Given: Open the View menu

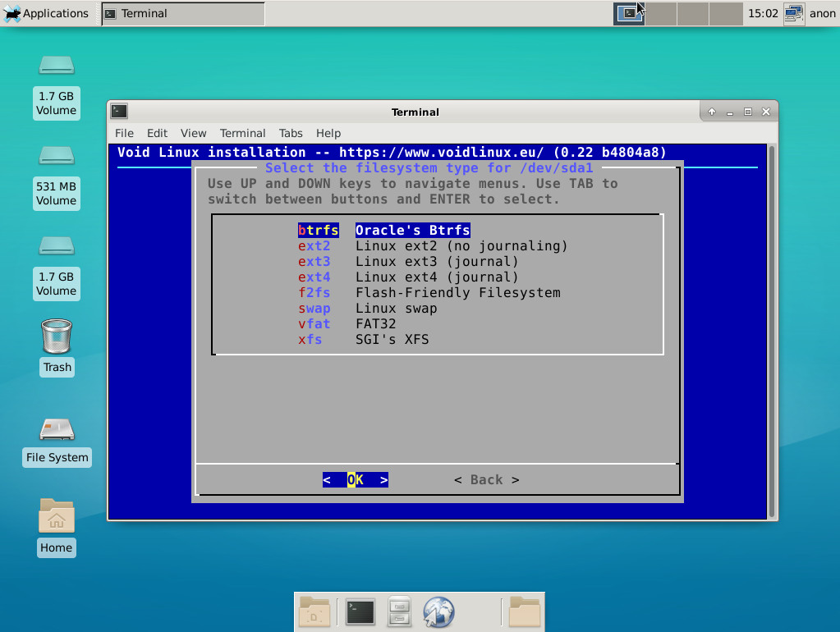Looking at the screenshot, I should tap(194, 133).
